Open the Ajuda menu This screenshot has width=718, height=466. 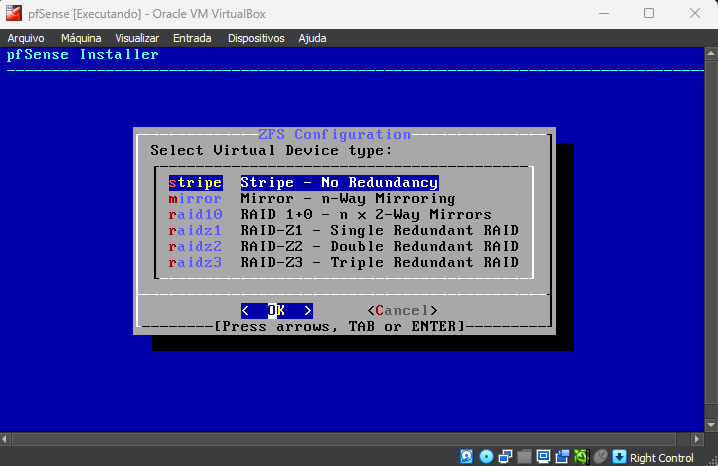pyautogui.click(x=312, y=38)
